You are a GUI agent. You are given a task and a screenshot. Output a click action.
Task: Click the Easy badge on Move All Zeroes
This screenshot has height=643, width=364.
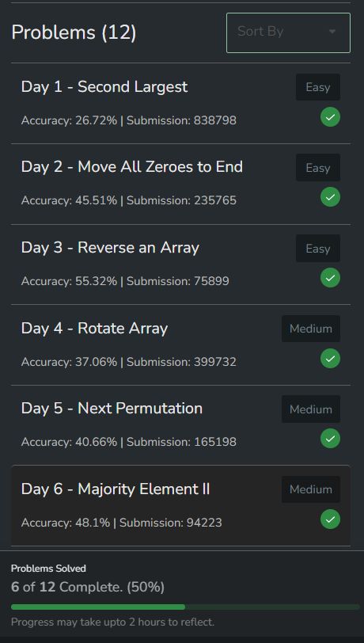317,167
